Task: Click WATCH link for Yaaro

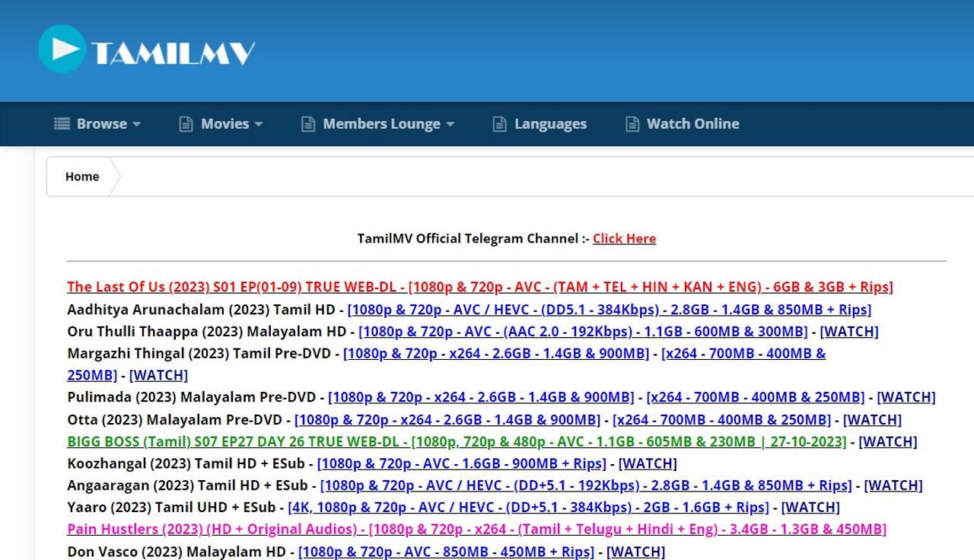Action: click(810, 508)
